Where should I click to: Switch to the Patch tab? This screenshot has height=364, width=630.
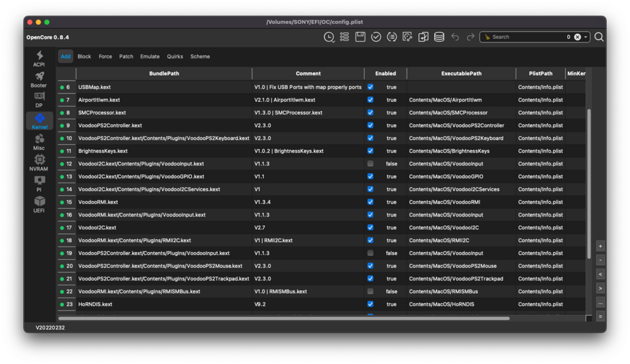[126, 57]
